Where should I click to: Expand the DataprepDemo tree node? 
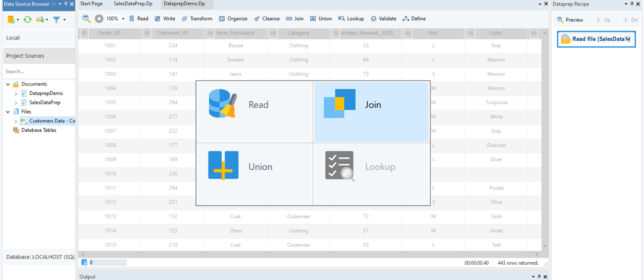(16, 94)
